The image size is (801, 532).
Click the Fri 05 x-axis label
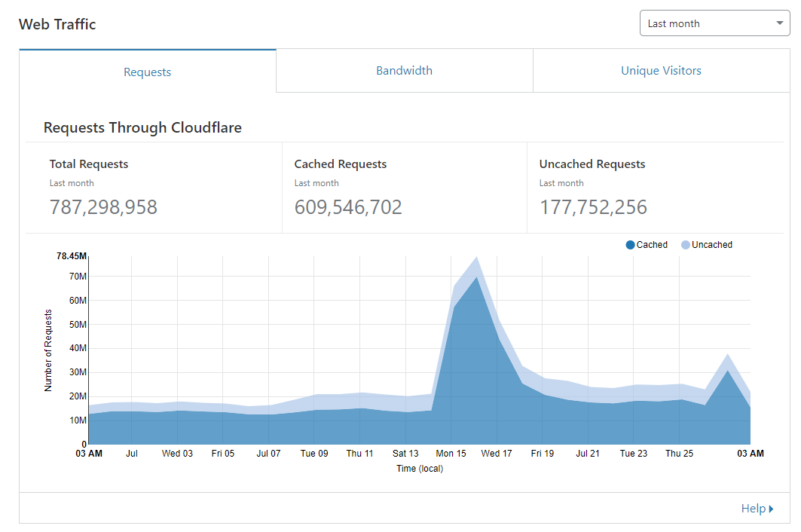pos(223,454)
